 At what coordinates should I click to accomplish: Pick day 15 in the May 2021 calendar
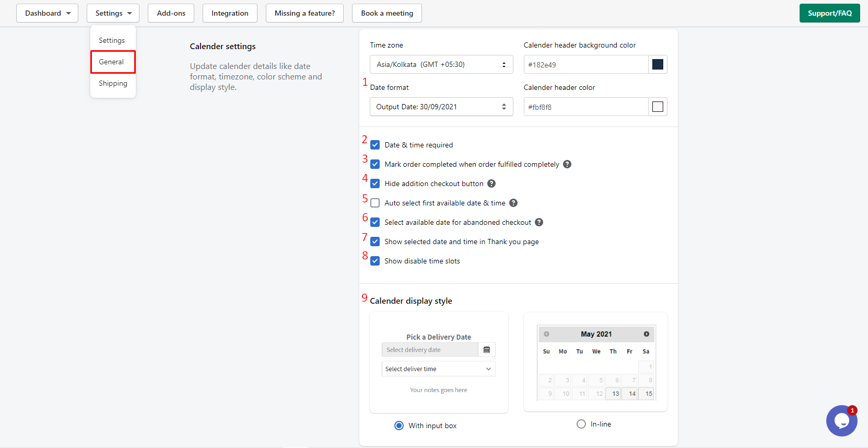(x=647, y=394)
